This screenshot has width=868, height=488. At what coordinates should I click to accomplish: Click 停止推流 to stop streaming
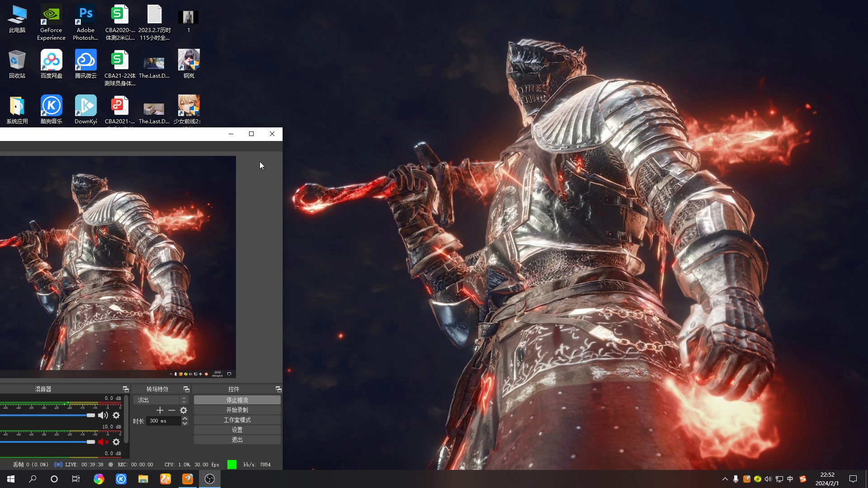(237, 399)
